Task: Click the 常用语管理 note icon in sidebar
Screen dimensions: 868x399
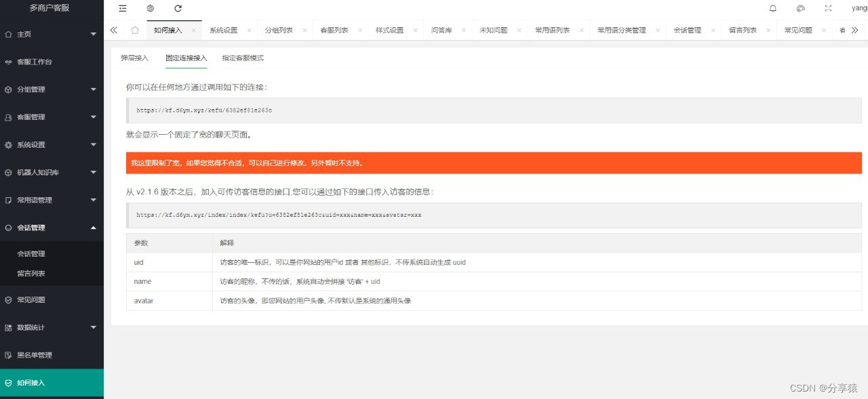Action: pos(8,201)
